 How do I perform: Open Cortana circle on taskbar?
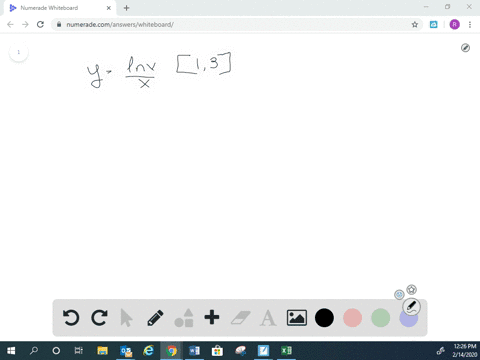[x=56, y=351]
